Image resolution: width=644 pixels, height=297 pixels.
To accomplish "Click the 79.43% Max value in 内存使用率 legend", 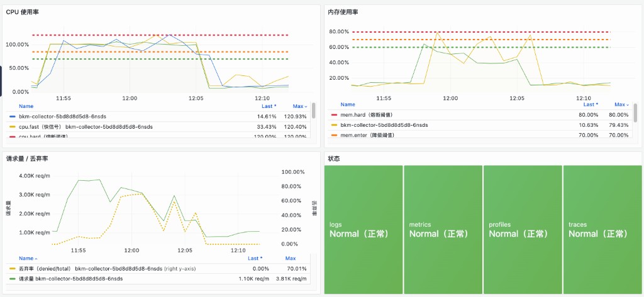I will pyautogui.click(x=619, y=125).
